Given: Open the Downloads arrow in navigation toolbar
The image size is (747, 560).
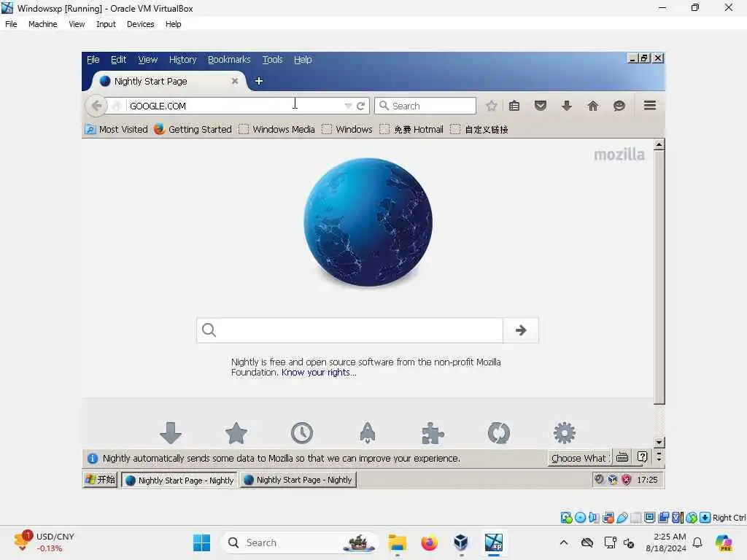Looking at the screenshot, I should (x=566, y=106).
